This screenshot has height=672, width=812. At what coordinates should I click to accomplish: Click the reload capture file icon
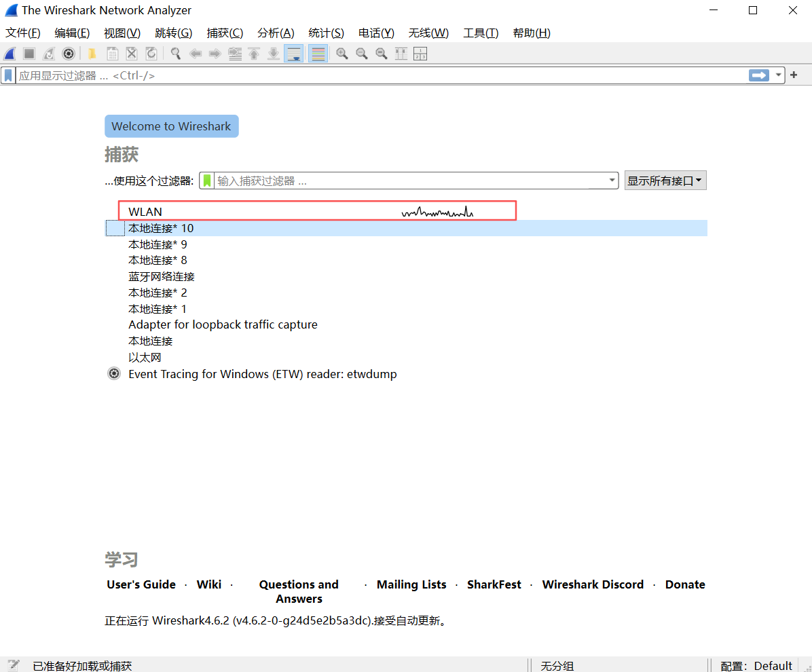click(x=151, y=54)
